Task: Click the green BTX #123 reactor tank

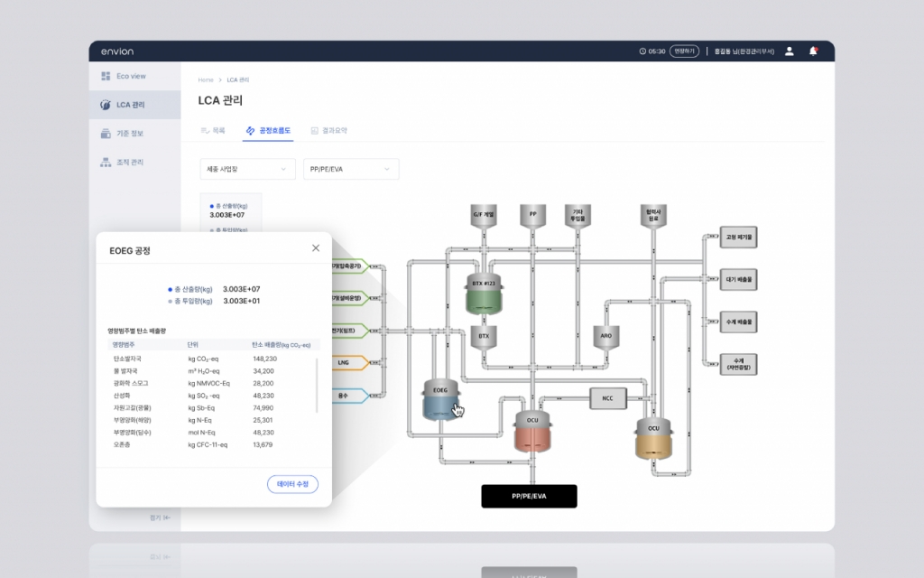Action: [484, 295]
